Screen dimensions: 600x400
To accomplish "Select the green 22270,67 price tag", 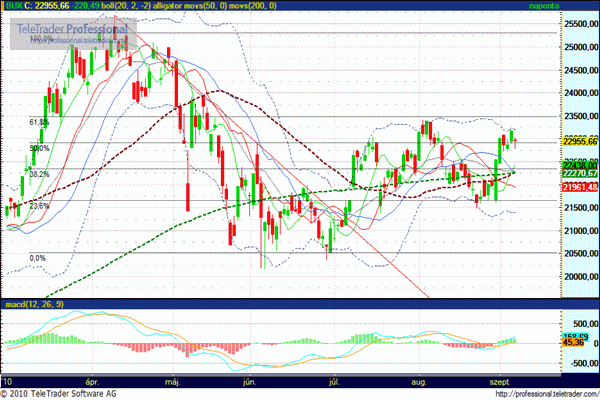I will (x=579, y=176).
